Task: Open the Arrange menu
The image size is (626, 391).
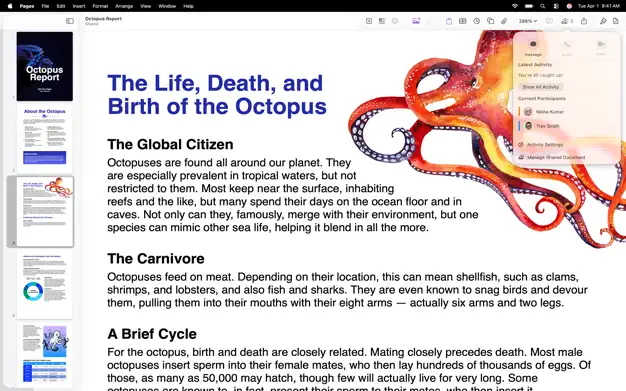Action: point(124,6)
